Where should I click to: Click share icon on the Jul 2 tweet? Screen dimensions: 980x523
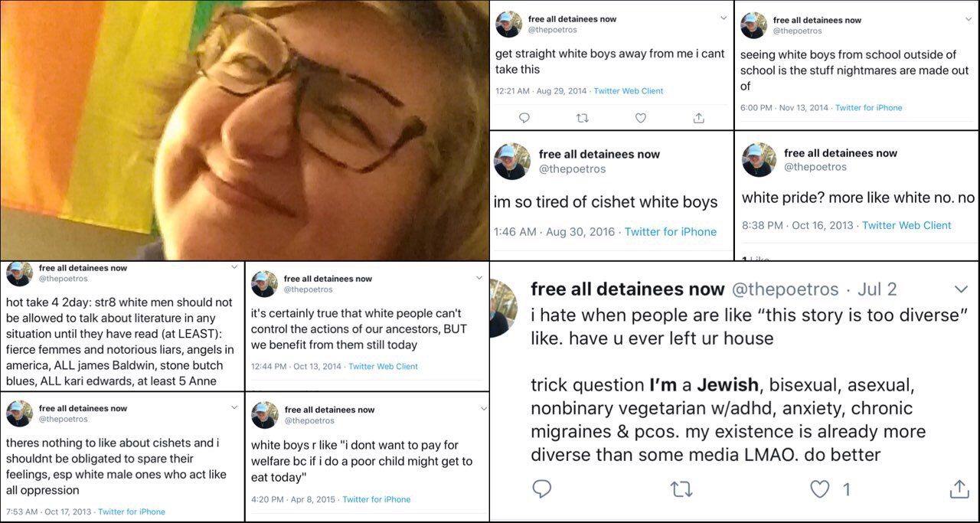pyautogui.click(x=959, y=489)
